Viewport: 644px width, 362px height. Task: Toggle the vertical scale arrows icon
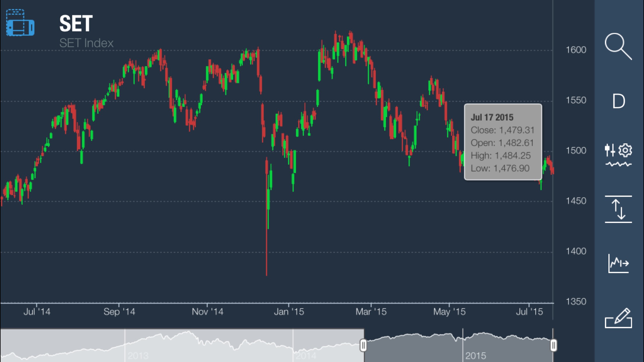(618, 209)
